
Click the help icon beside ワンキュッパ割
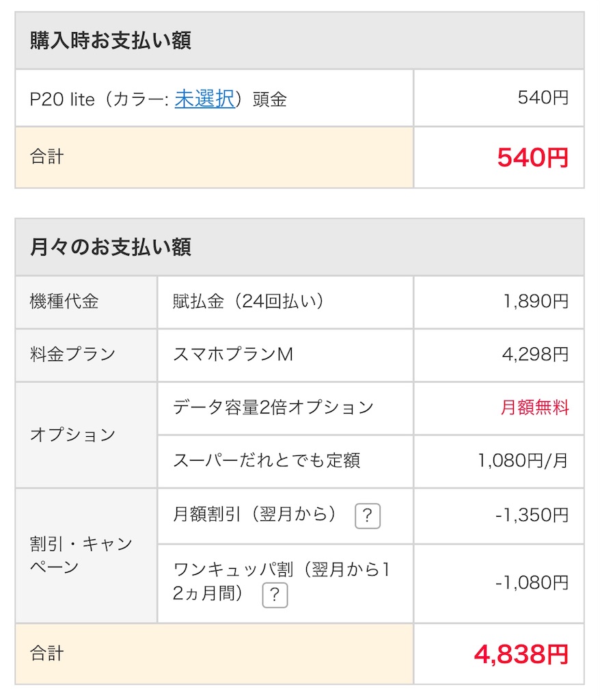point(275,595)
